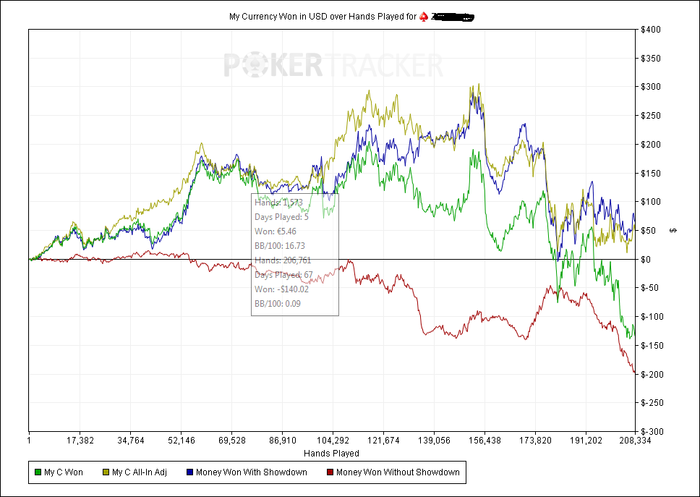Click the '$-300' y-axis label
The image size is (700, 497).
[x=652, y=432]
